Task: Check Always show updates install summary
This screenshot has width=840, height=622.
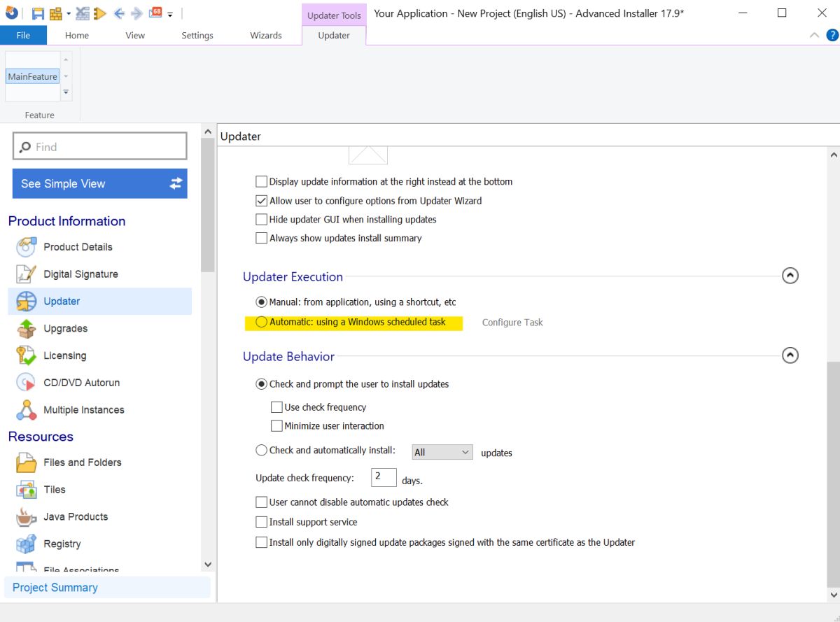Action: [261, 239]
